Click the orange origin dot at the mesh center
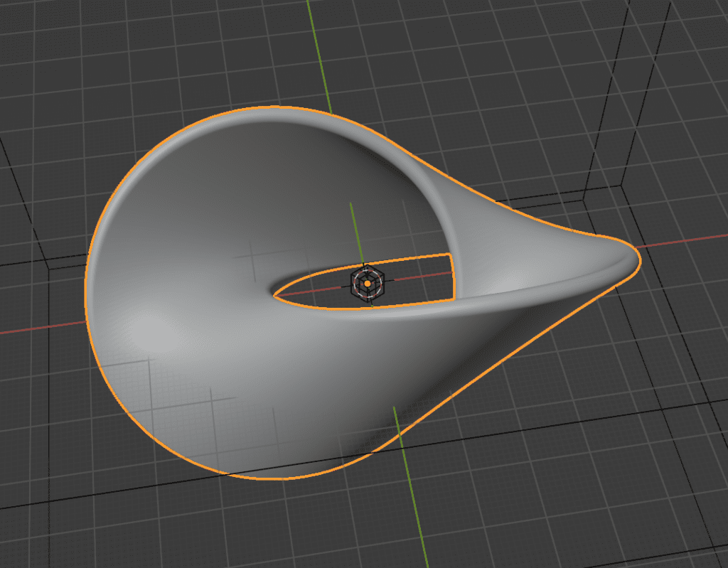This screenshot has height=568, width=728. coord(367,284)
